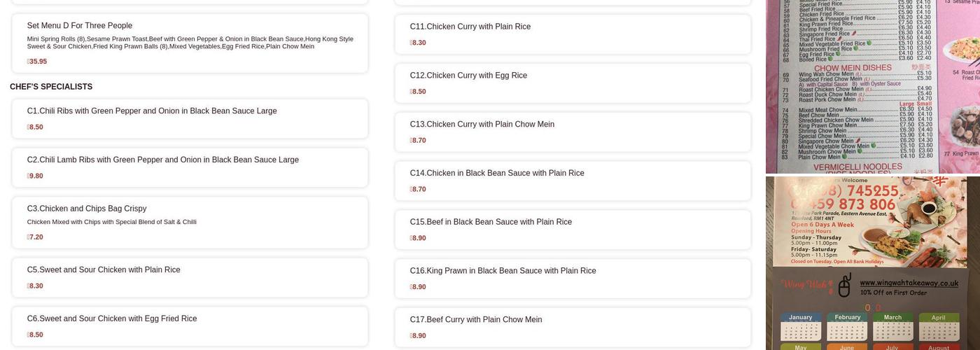Click the 7.20 price under Chicken and Chips

pyautogui.click(x=35, y=237)
